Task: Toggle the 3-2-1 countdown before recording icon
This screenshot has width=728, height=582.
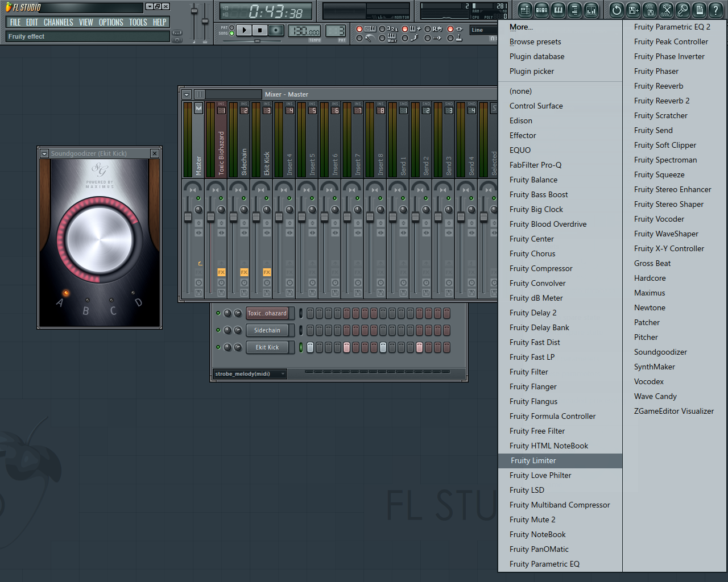Action: 392,29
